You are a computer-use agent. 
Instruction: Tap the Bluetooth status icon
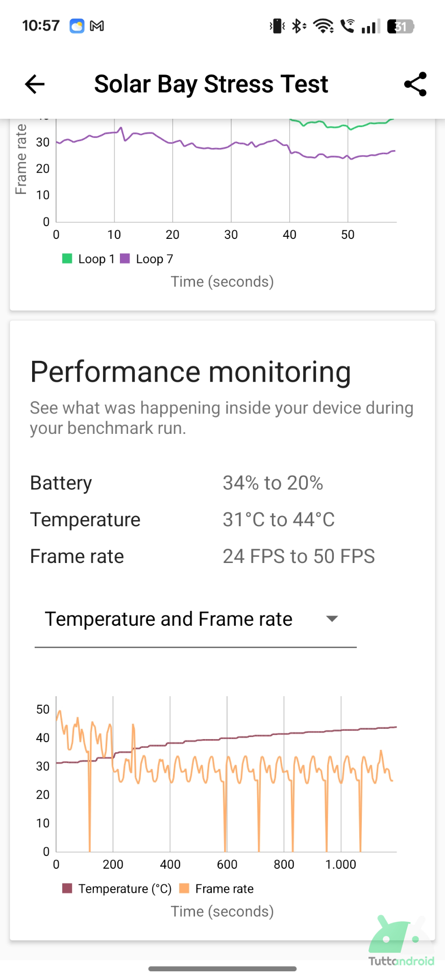pos(299,26)
